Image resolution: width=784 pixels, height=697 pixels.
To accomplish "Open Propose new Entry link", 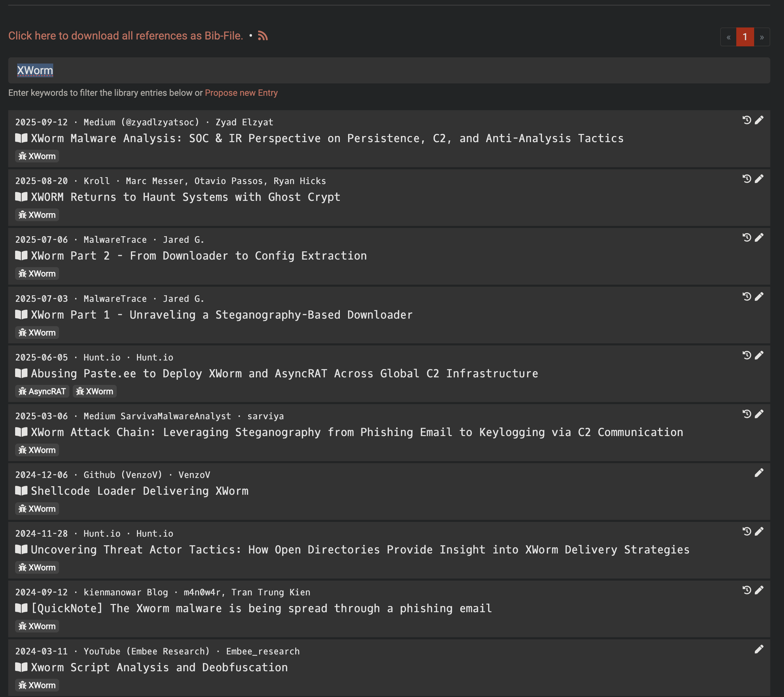I will (x=241, y=93).
